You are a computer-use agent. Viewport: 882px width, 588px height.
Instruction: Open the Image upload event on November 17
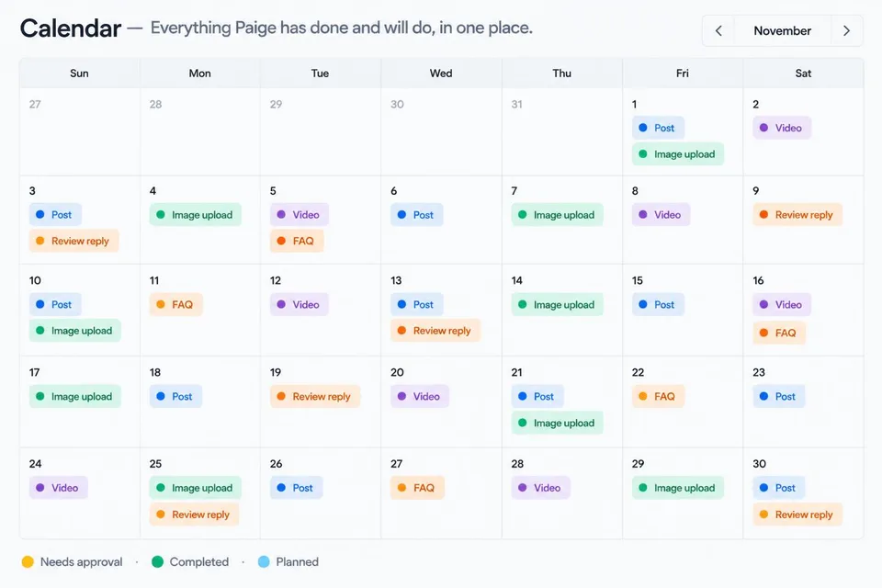coord(74,396)
